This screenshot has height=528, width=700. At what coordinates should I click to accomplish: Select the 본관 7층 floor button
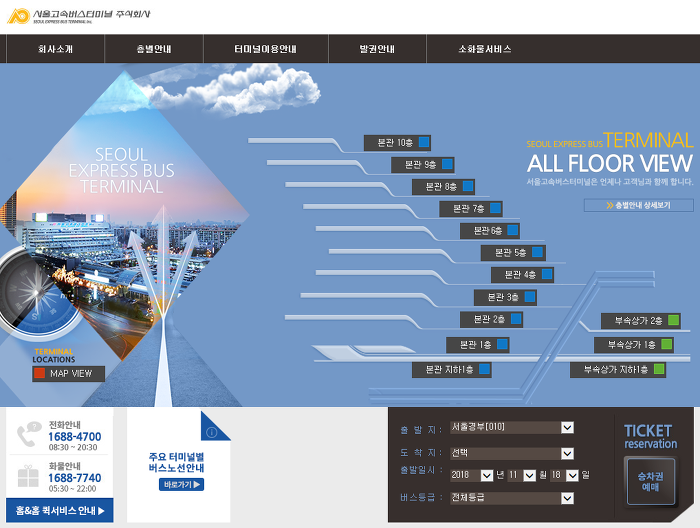coord(471,208)
